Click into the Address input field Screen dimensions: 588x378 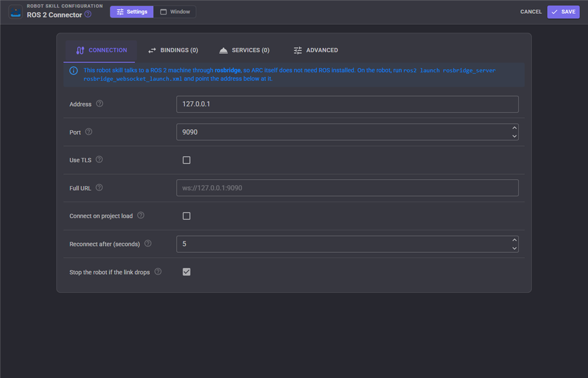(347, 104)
